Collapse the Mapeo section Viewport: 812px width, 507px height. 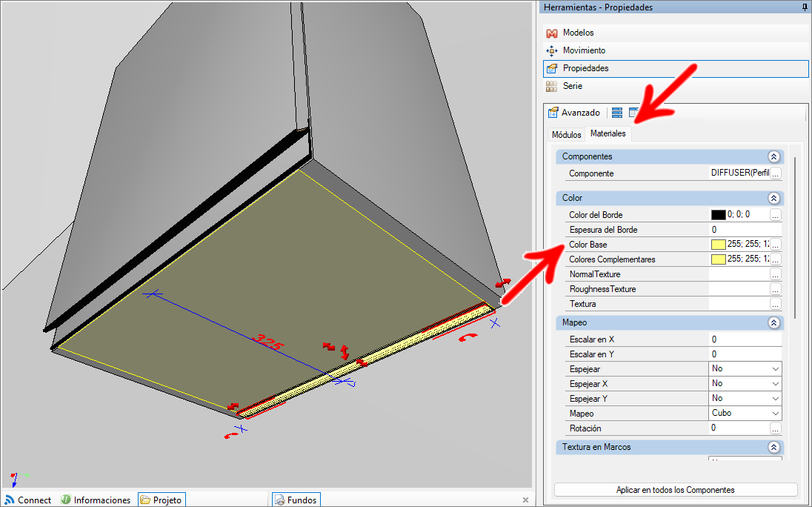[x=773, y=322]
